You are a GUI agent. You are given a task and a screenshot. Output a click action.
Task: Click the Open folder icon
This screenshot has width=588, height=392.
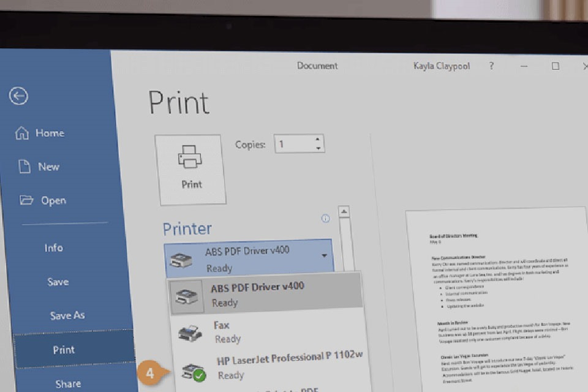tap(26, 200)
